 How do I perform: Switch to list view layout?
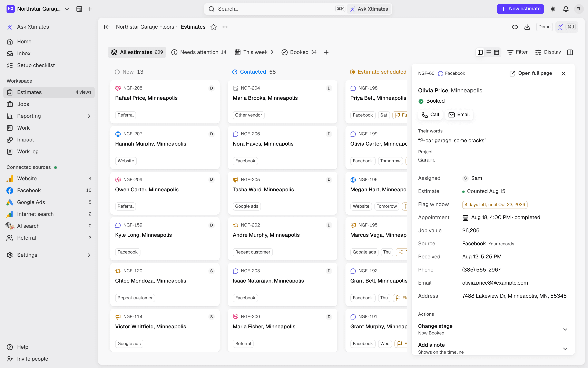coord(488,52)
